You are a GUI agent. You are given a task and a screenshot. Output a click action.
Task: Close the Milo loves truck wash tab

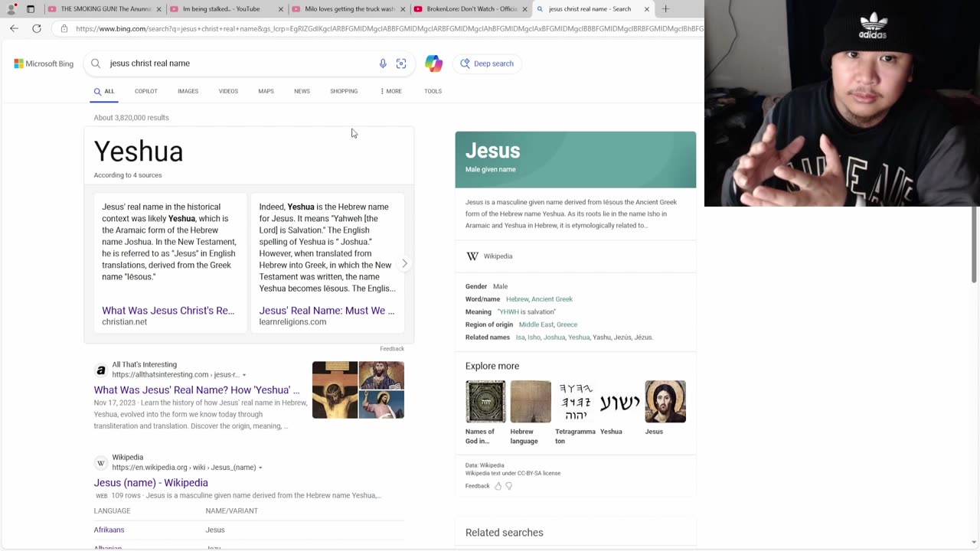pyautogui.click(x=403, y=9)
